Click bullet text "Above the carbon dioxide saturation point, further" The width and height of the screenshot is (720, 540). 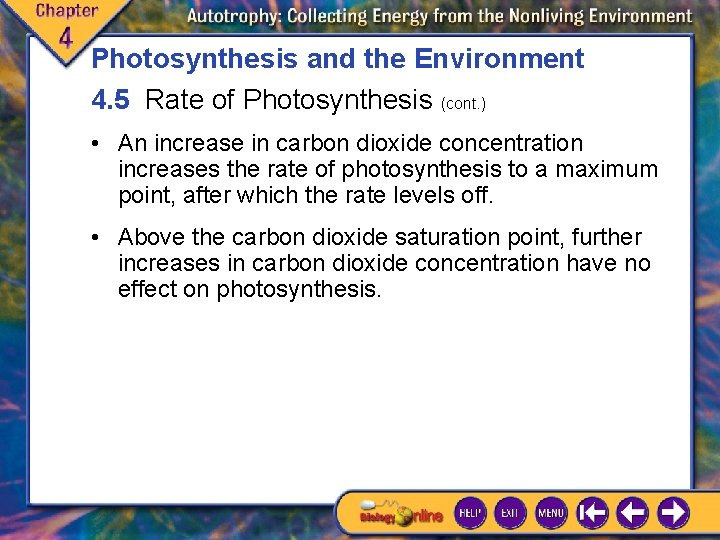[380, 237]
